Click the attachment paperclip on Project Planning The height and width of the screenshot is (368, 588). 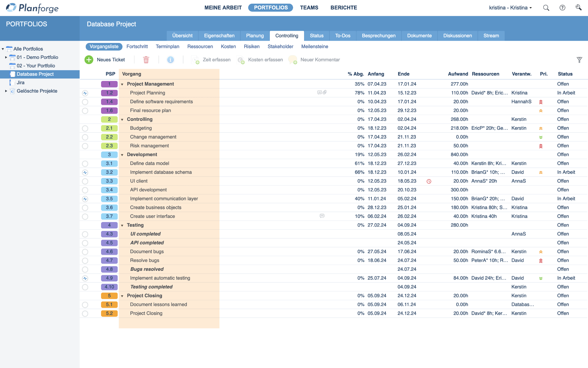pyautogui.click(x=325, y=92)
